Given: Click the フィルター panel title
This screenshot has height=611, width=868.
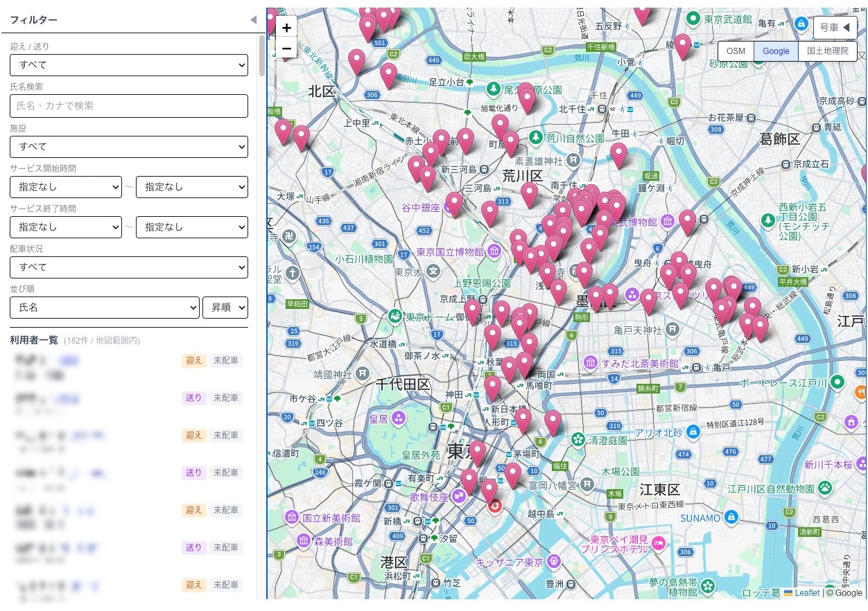Looking at the screenshot, I should 33,20.
